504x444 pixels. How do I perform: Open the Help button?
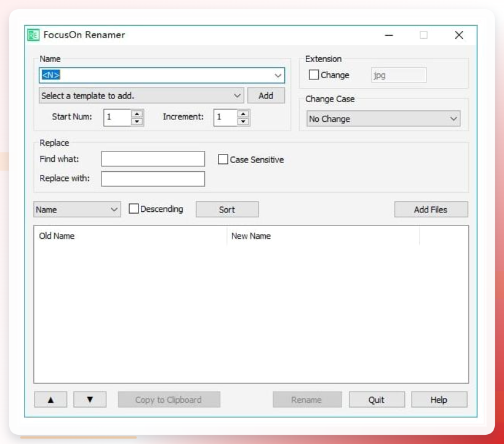coord(439,400)
